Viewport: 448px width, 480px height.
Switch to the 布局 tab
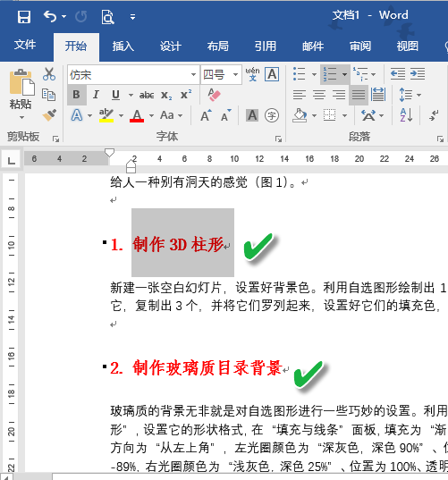(x=217, y=46)
